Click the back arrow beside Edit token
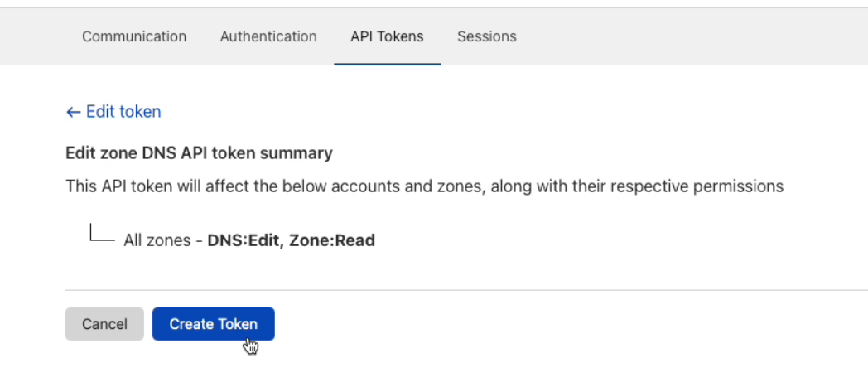 (73, 113)
